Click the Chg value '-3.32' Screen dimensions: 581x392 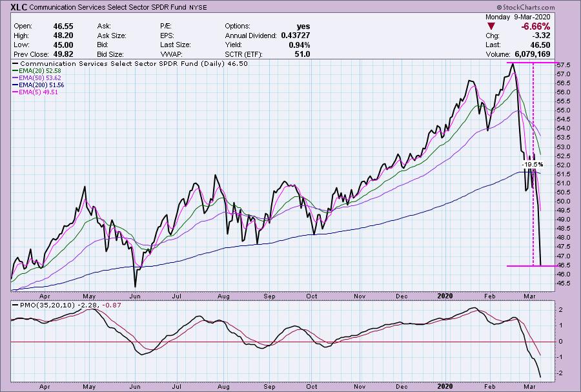[541, 36]
